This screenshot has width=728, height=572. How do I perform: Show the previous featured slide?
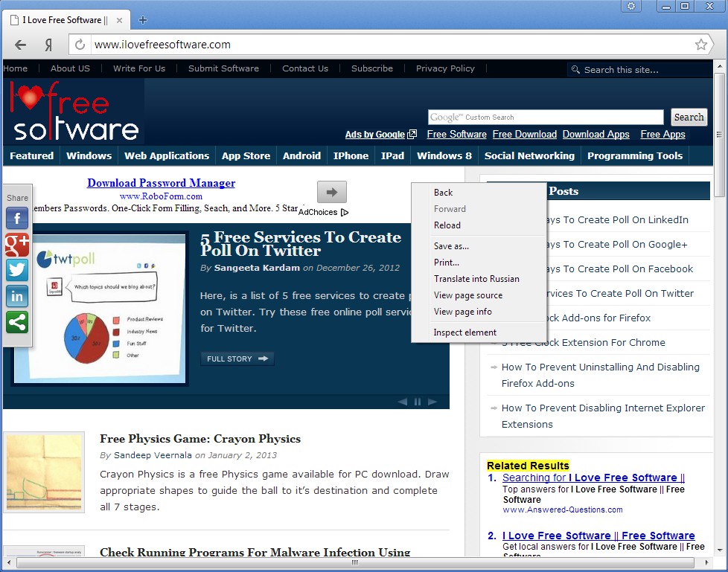[403, 402]
